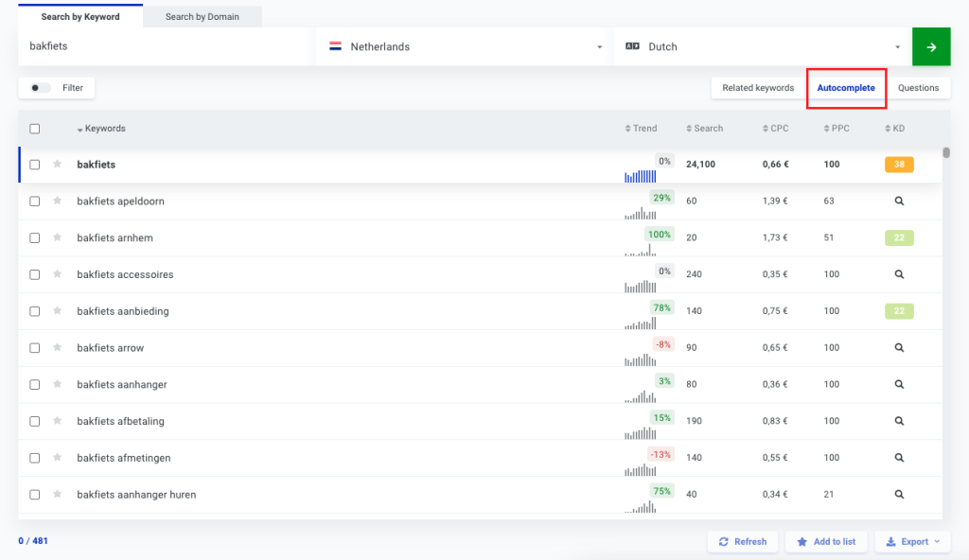
Task: Select all keywords via the header checkbox
Action: pos(35,128)
